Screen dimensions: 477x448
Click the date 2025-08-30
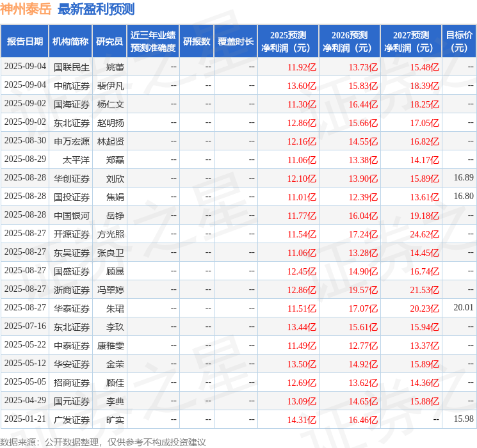coord(25,141)
